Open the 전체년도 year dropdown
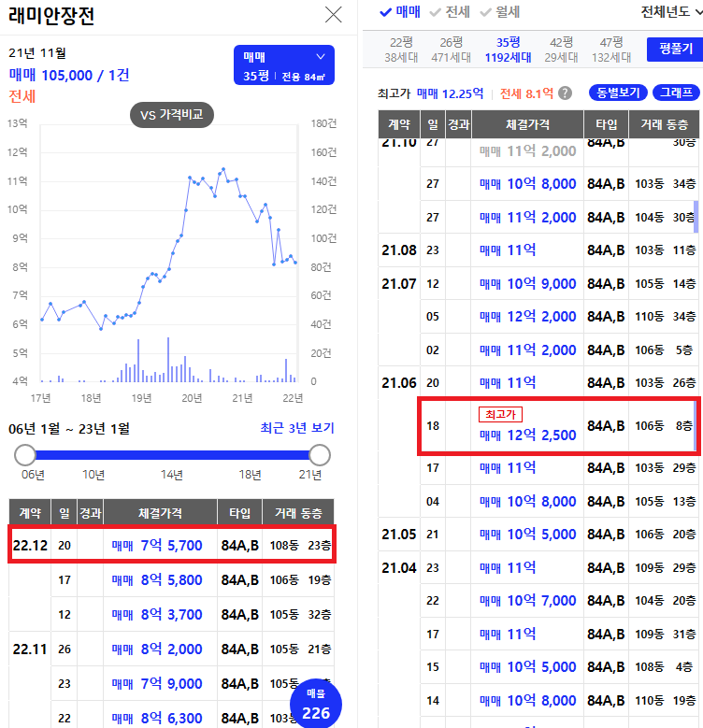The height and width of the screenshot is (728, 703). point(671,12)
